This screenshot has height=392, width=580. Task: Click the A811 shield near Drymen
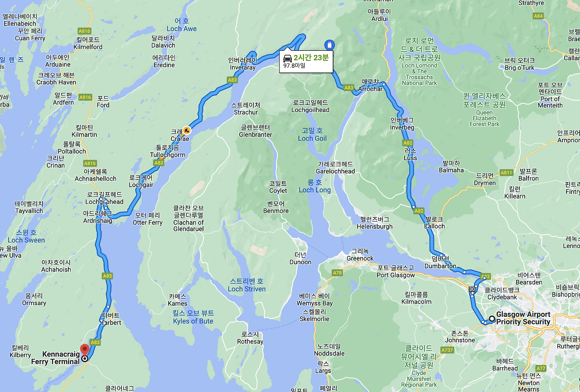pyautogui.click(x=507, y=173)
